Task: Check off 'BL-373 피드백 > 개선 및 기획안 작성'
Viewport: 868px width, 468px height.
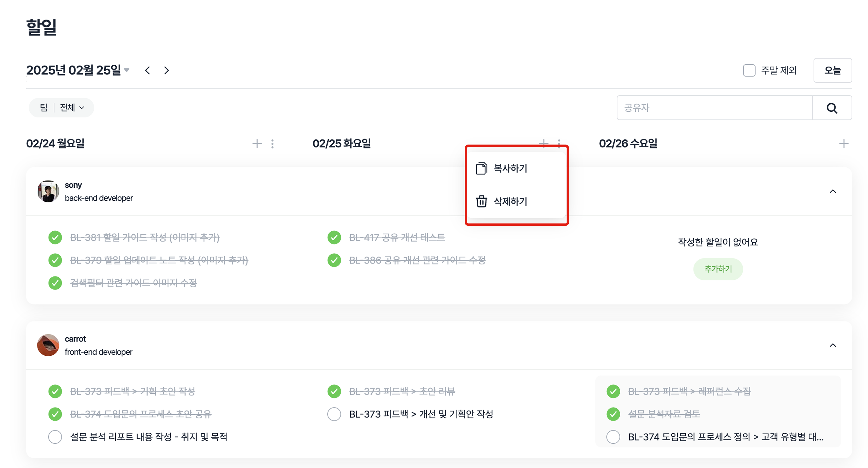Action: pos(334,414)
